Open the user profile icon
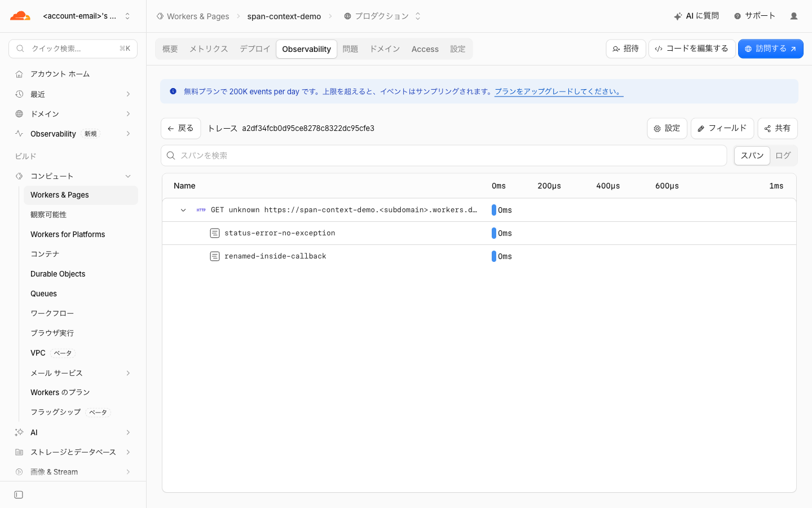Screen dimensions: 812x508 pos(794,16)
